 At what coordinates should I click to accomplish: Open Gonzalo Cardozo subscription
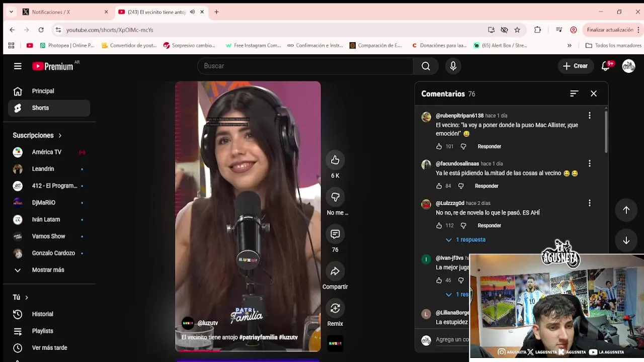tap(49, 253)
